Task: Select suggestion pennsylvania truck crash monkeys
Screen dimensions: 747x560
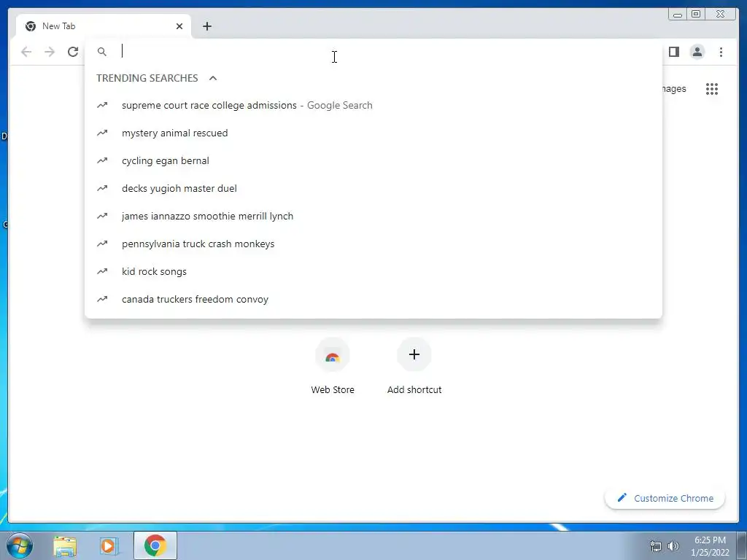Action: (373, 244)
